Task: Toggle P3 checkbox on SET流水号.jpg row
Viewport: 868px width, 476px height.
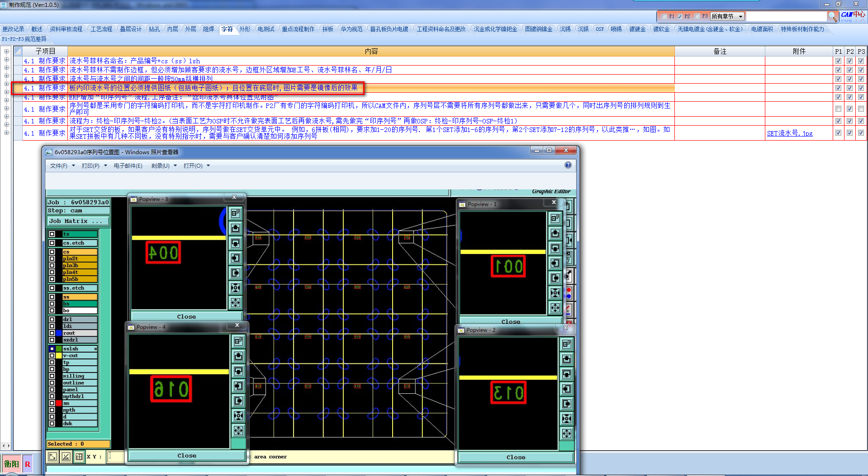Action: coord(861,133)
